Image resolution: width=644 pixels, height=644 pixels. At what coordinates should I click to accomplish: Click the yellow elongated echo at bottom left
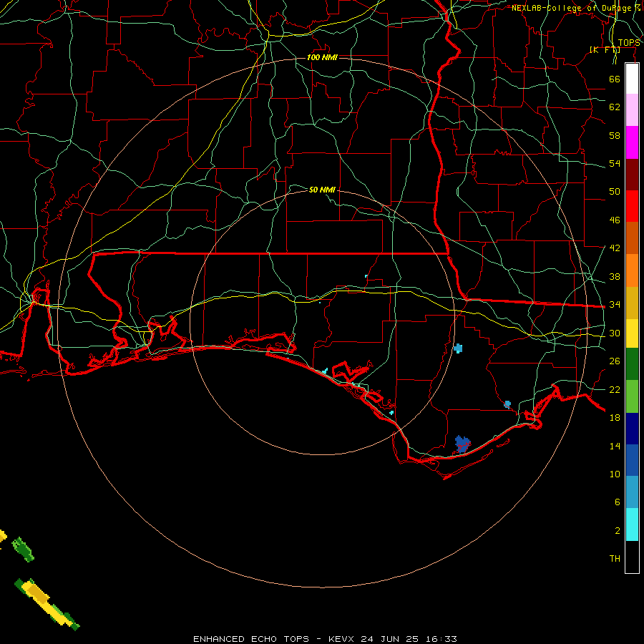coord(47,604)
